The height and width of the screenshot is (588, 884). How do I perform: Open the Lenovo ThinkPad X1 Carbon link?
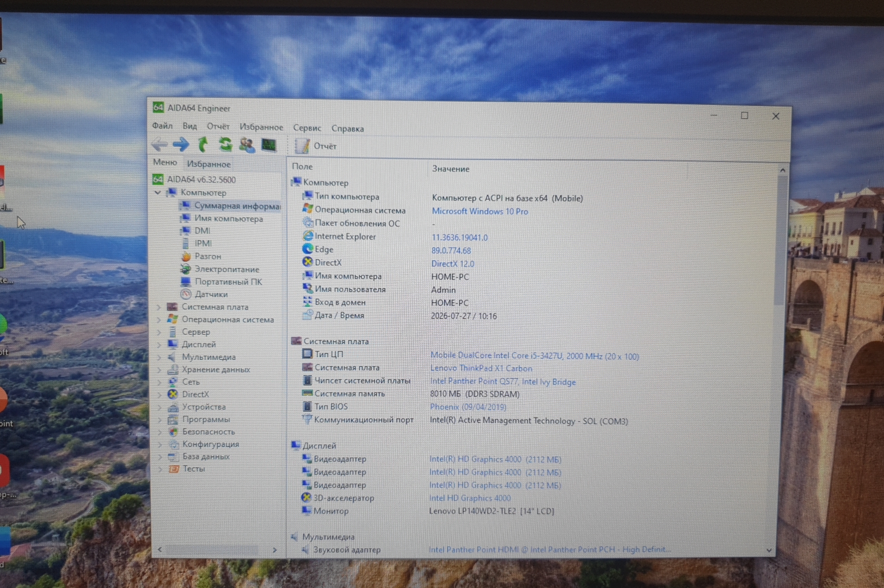point(481,369)
